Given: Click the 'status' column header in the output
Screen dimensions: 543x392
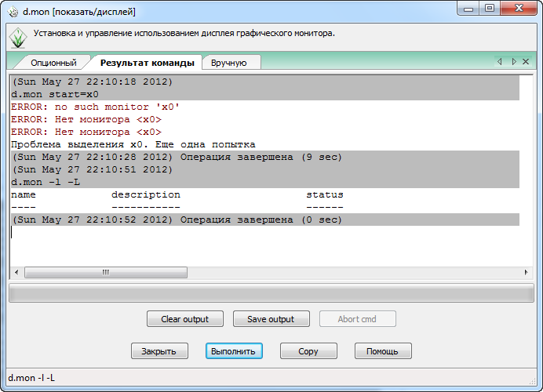Looking at the screenshot, I should [325, 194].
